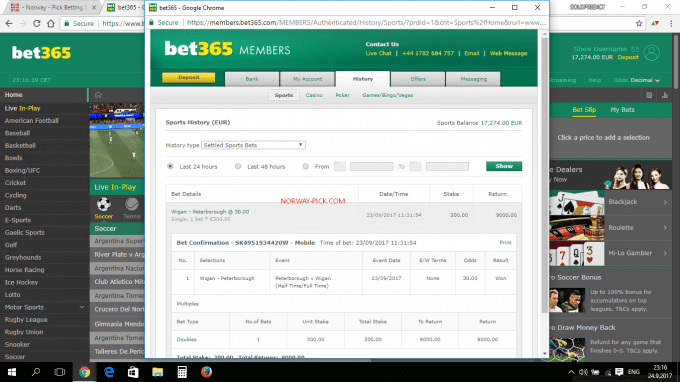Image resolution: width=680 pixels, height=382 pixels.
Task: Click the To date input field
Action: [447, 167]
